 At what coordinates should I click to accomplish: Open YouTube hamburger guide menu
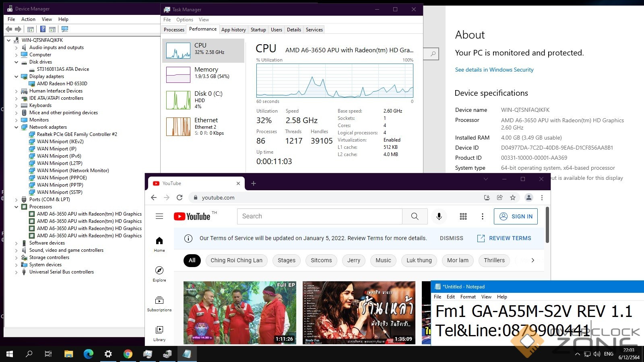(x=159, y=216)
